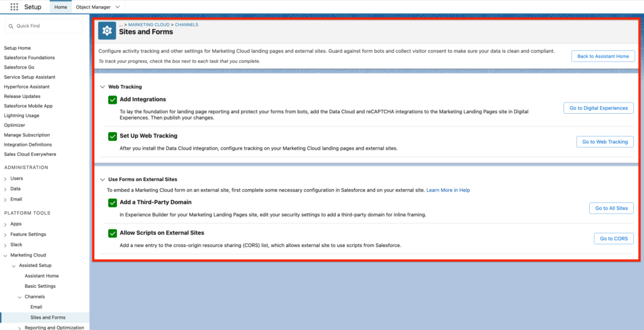Image resolution: width=644 pixels, height=330 pixels.
Task: Uncheck the Add a Third-Party Domain checkbox
Action: coord(113,202)
